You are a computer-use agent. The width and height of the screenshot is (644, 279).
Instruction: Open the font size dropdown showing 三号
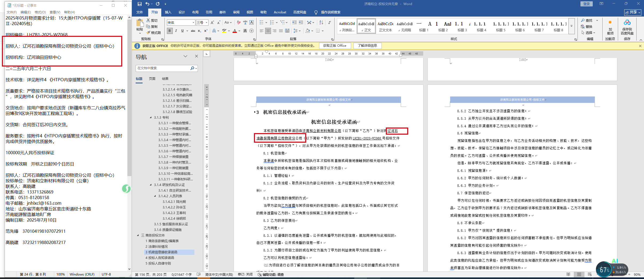click(206, 23)
